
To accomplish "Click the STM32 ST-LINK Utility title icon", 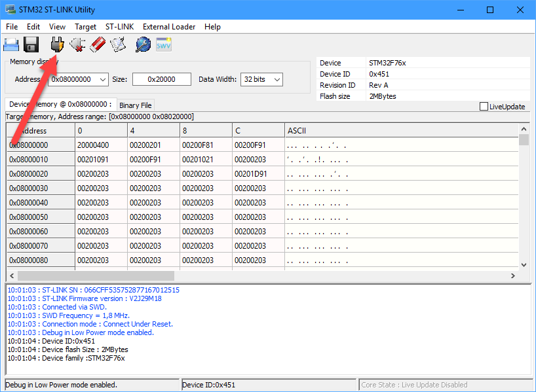I will [x=10, y=10].
